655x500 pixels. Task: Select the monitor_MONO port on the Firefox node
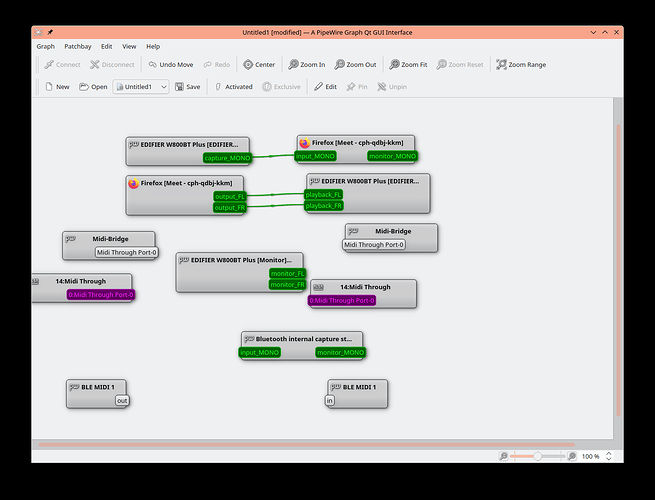click(x=392, y=156)
